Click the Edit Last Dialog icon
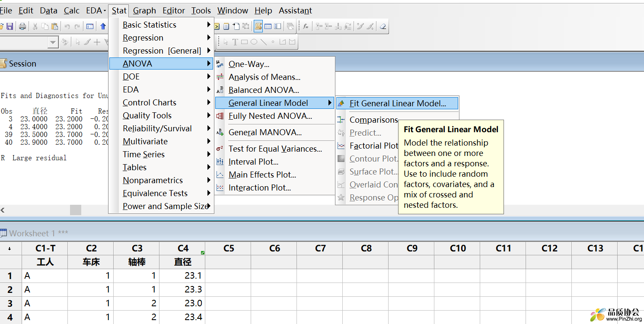 [x=90, y=26]
